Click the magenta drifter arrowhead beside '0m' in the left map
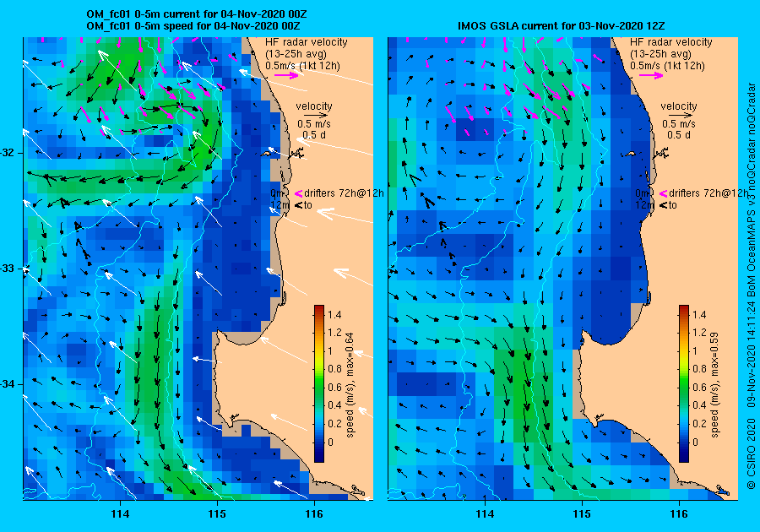Image resolution: width=760 pixels, height=532 pixels. point(298,193)
